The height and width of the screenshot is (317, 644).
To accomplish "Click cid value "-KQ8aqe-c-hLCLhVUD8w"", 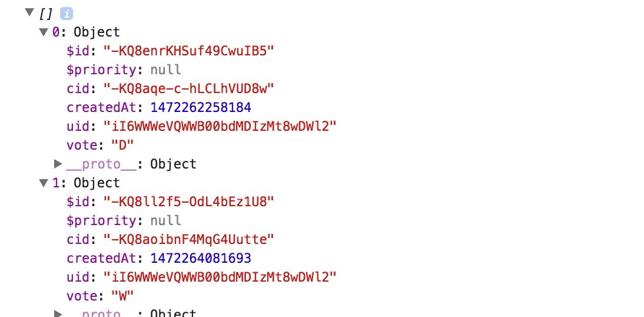I will (188, 88).
